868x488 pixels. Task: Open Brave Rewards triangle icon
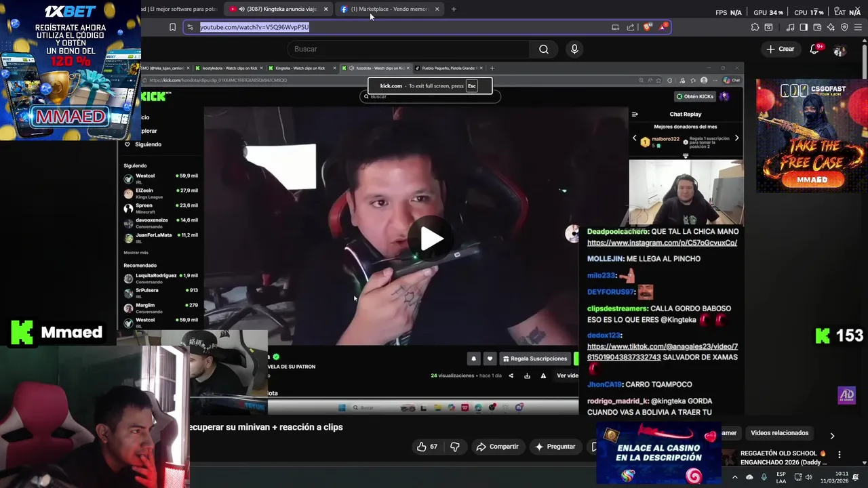(x=663, y=27)
